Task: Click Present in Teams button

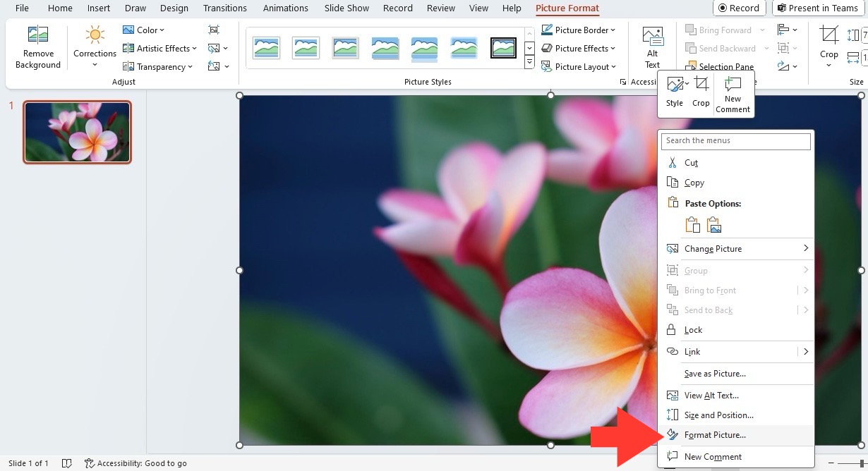Action: click(x=818, y=8)
